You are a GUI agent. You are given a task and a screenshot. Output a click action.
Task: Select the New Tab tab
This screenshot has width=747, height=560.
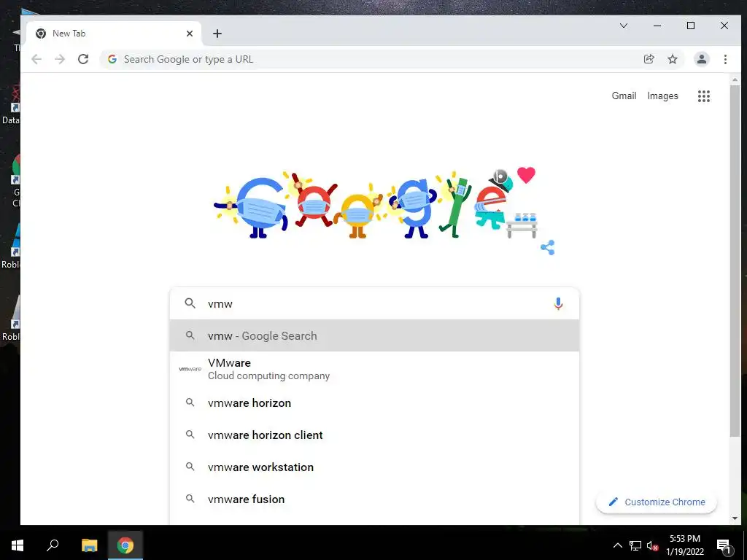click(113, 34)
